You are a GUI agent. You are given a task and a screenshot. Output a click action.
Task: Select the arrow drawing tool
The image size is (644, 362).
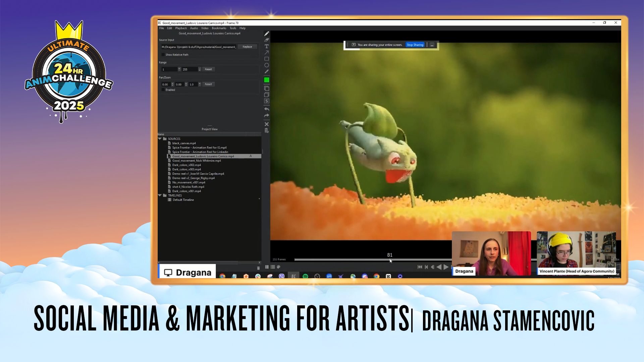[267, 53]
